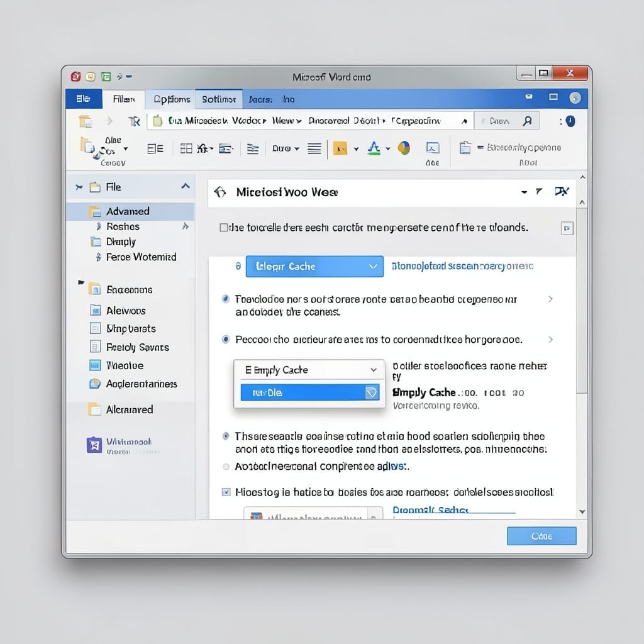Open the 'Ino' tab

coord(289,99)
